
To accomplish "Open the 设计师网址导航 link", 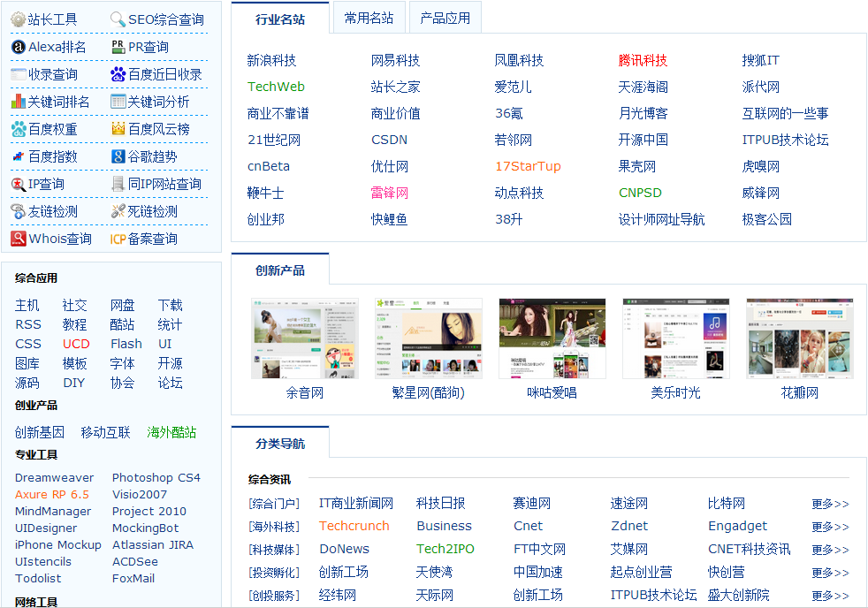I will [x=661, y=220].
